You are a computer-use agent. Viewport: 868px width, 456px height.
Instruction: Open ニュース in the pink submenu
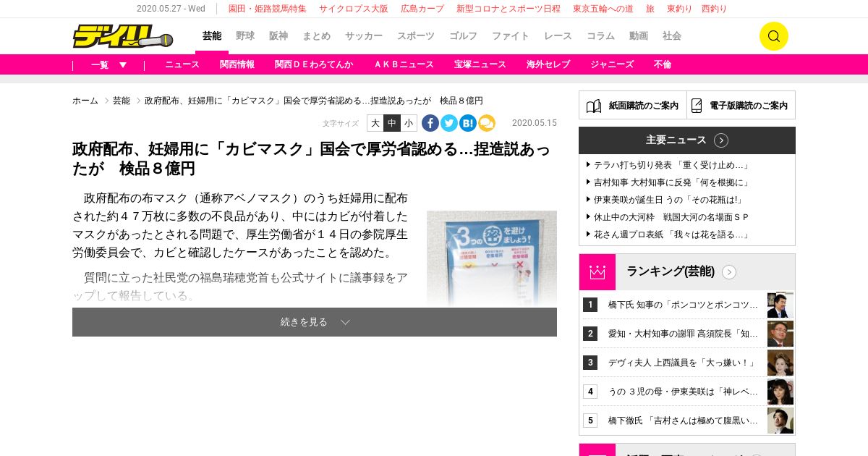[x=182, y=64]
